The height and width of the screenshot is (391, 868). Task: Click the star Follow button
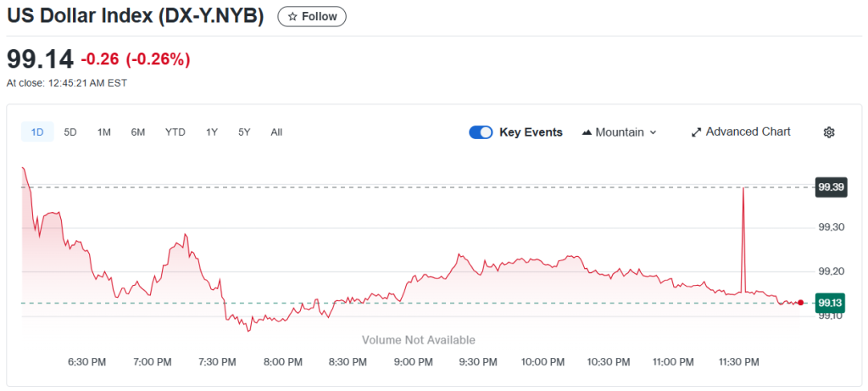[x=311, y=16]
